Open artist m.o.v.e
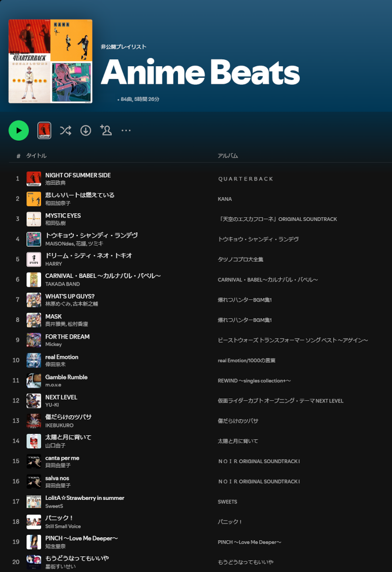This screenshot has height=572, width=392. tap(53, 385)
